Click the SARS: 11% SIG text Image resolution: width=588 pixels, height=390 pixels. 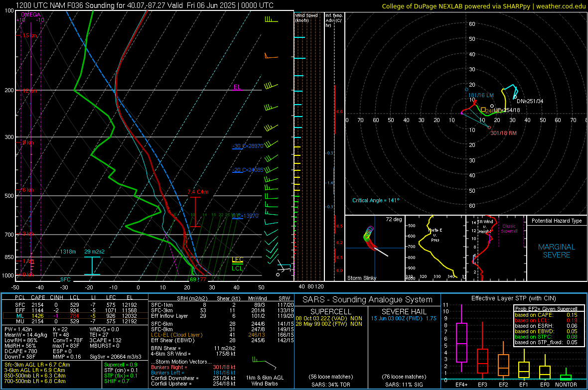coord(404,385)
